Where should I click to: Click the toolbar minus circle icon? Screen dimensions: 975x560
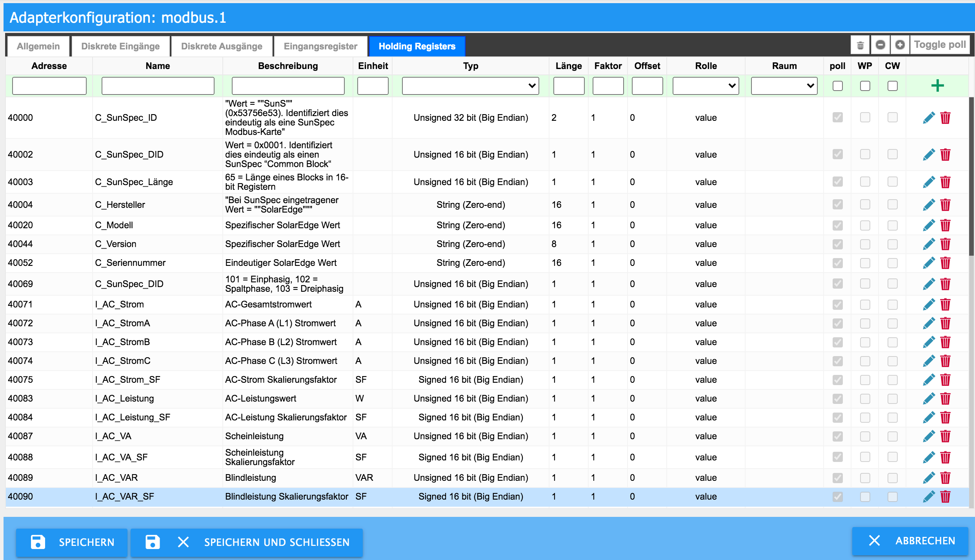(880, 45)
